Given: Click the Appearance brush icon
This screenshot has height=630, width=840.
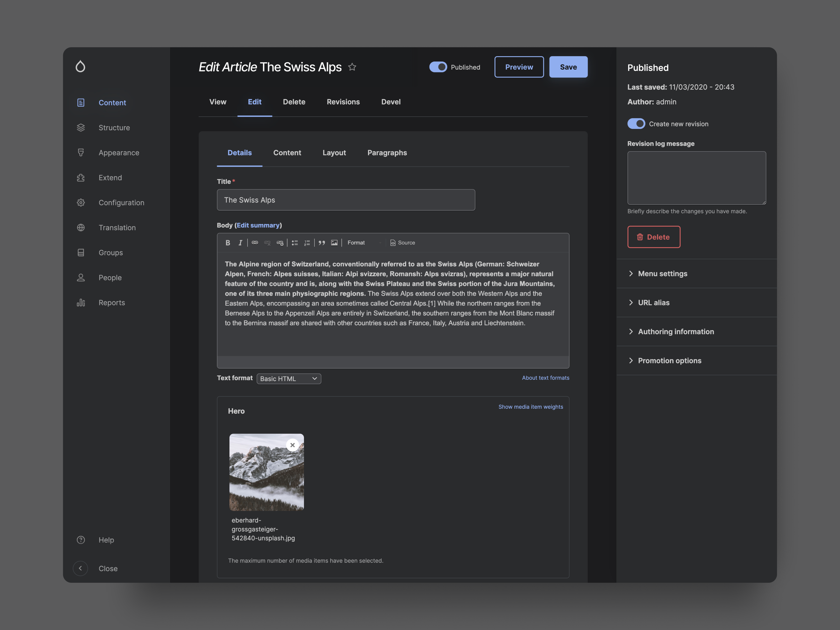Looking at the screenshot, I should click(81, 153).
